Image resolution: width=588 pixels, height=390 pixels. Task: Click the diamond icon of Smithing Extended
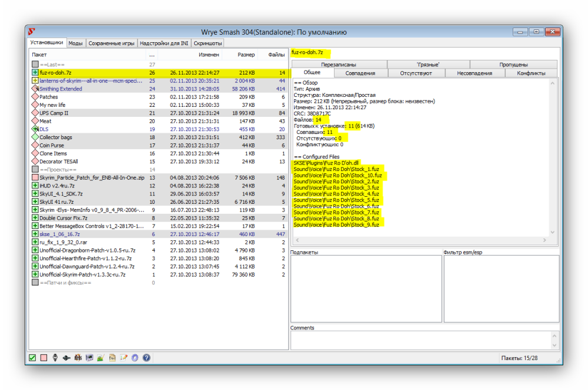tap(35, 89)
